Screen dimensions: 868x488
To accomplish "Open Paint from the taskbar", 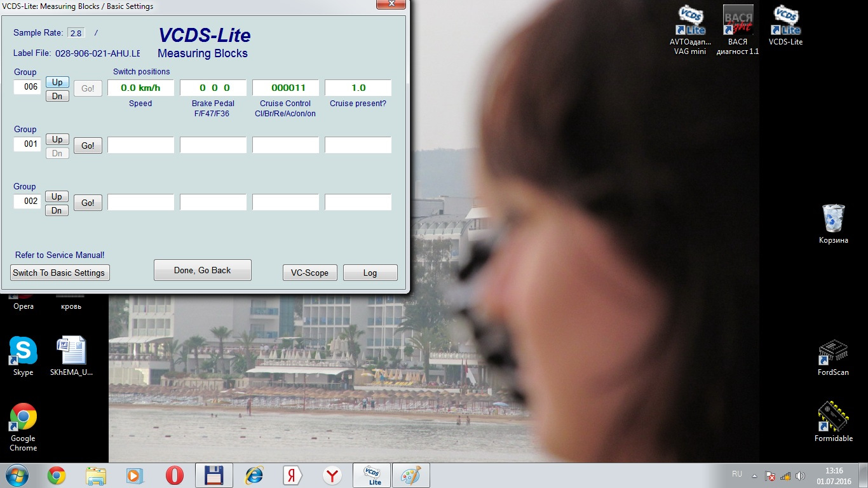I will (411, 475).
